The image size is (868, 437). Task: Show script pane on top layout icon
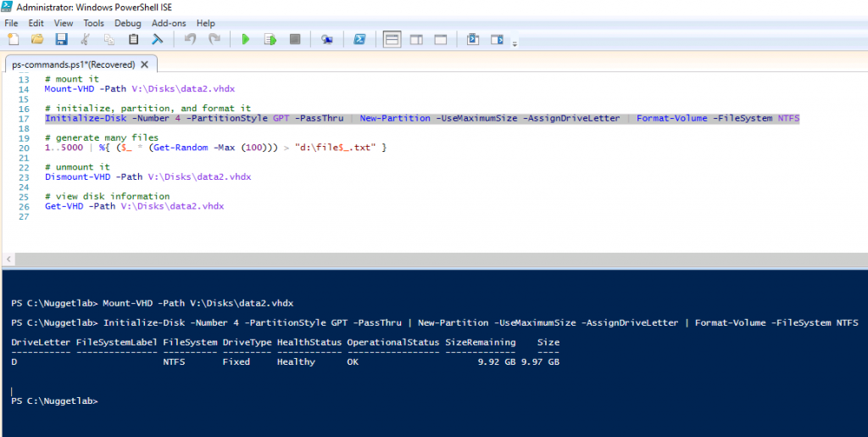pos(392,39)
